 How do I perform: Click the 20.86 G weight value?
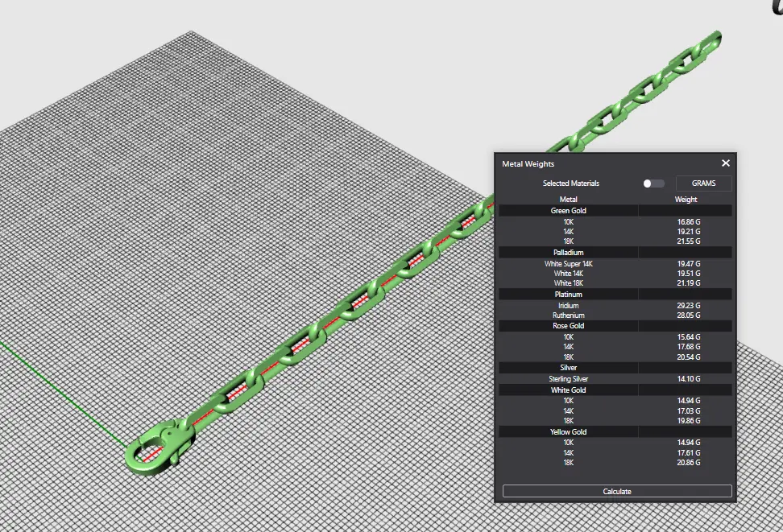689,463
